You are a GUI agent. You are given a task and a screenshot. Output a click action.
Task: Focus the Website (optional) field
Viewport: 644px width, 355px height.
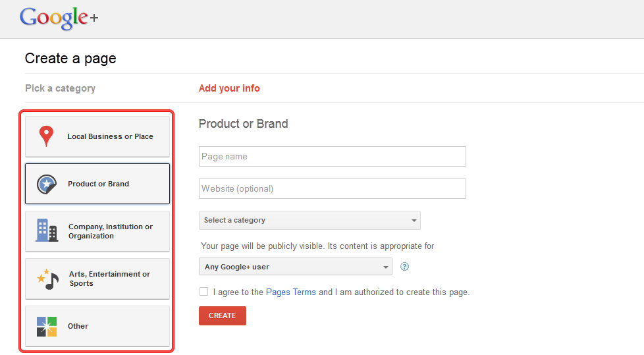332,188
